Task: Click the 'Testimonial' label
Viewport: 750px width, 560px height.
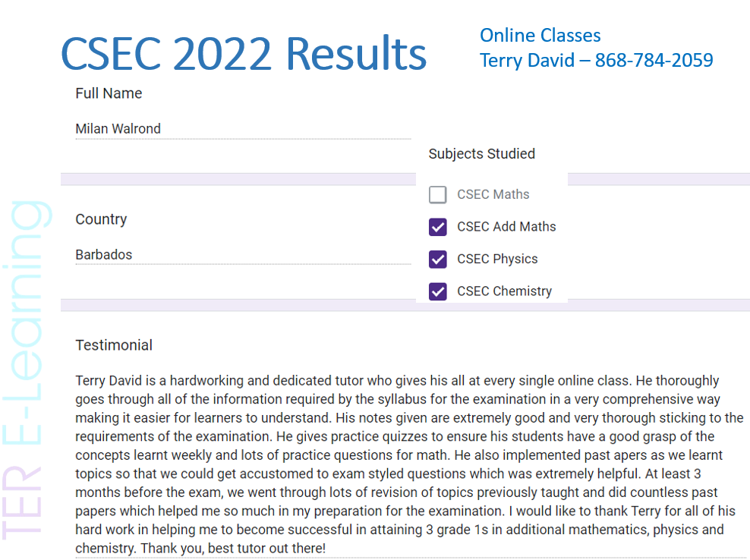Action: tap(114, 345)
